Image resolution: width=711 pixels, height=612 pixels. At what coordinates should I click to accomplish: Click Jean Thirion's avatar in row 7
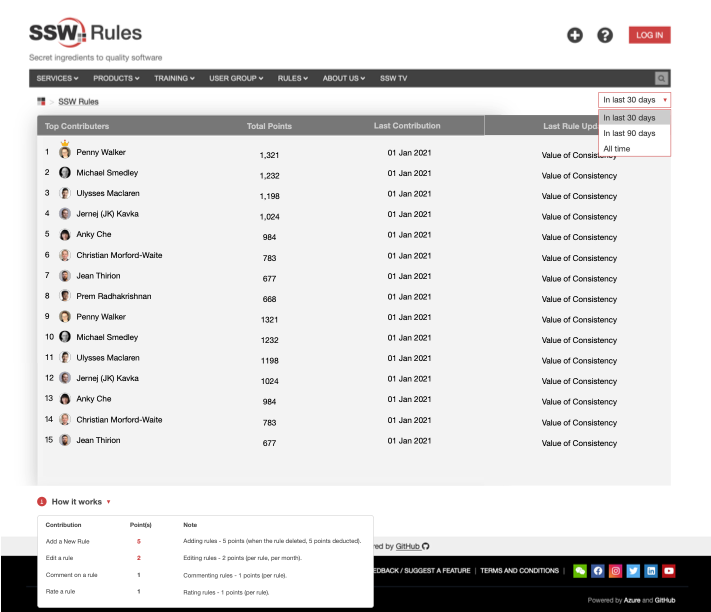[x=65, y=276]
